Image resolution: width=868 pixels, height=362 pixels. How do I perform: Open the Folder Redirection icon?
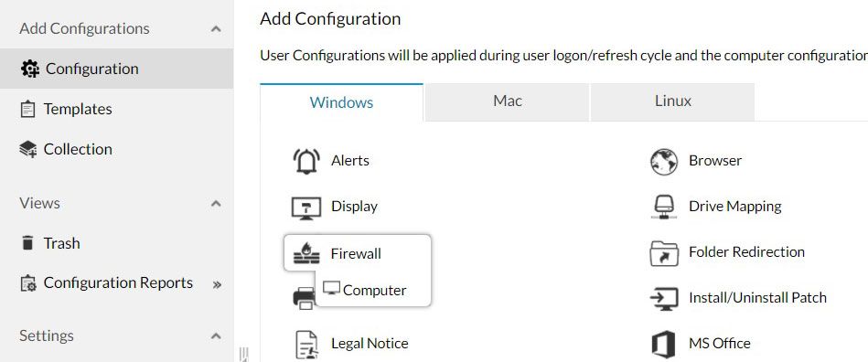664,253
